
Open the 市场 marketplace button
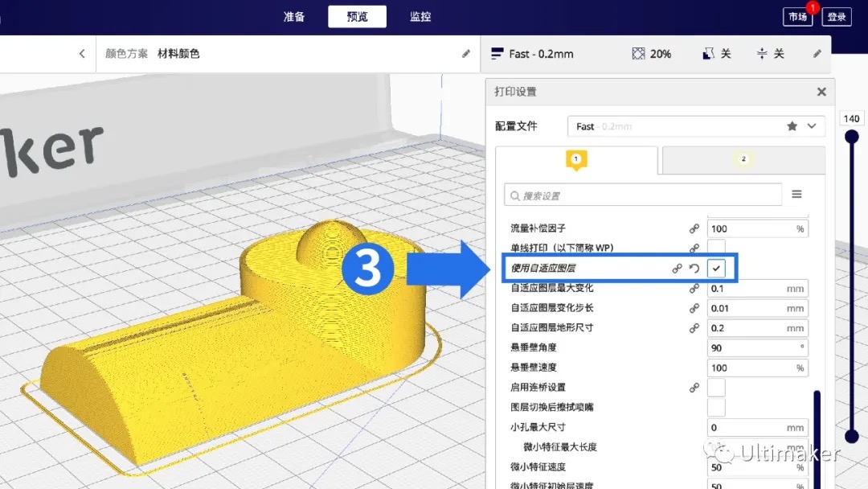click(x=798, y=17)
